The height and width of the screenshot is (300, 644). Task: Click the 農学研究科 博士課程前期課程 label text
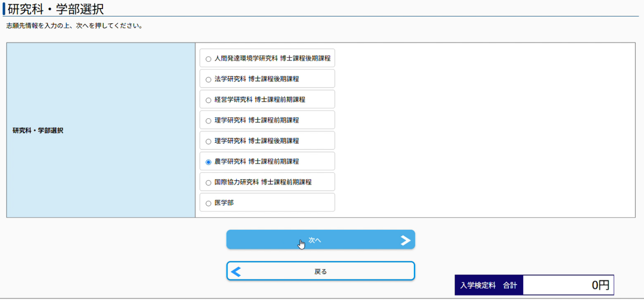point(256,162)
